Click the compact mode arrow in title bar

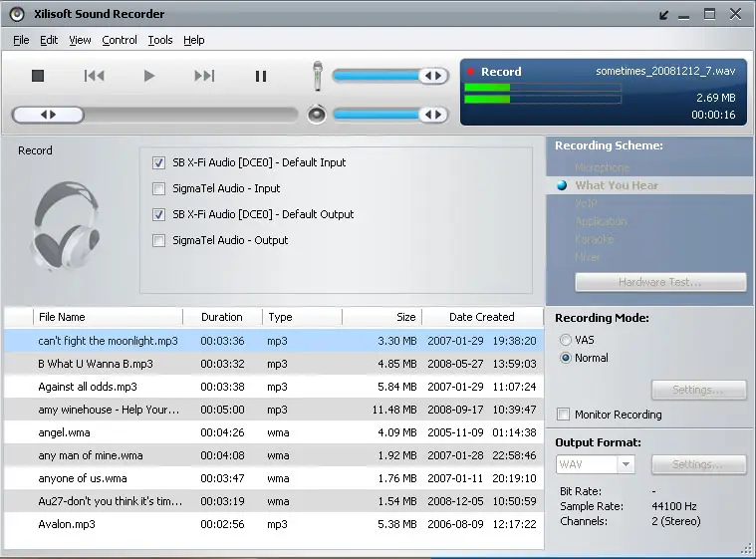click(x=664, y=15)
